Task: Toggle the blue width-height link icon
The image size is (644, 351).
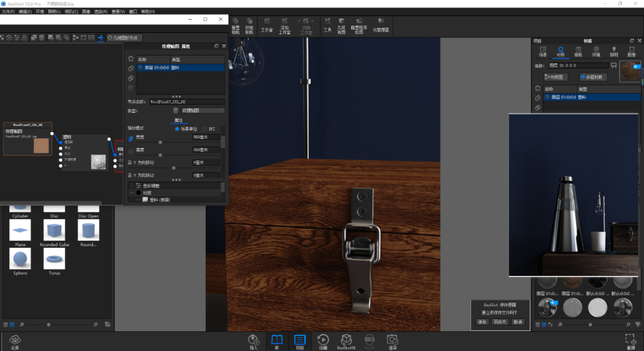Action: 131,139
